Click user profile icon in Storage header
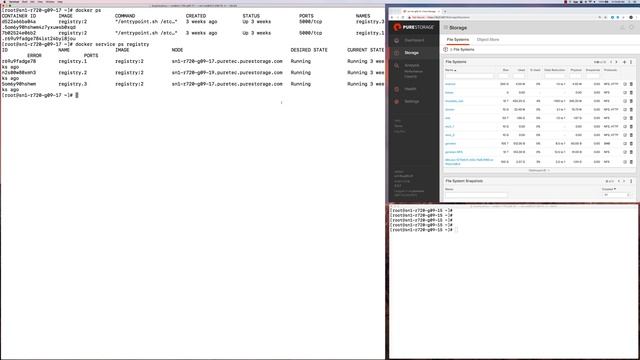 pyautogui.click(x=631, y=28)
